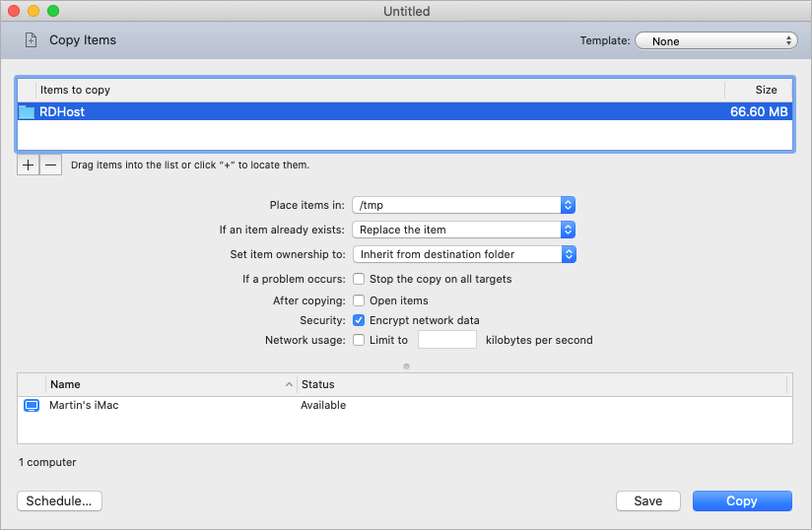Image resolution: width=812 pixels, height=530 pixels.
Task: Toggle the Open items checkbox
Action: 360,300
